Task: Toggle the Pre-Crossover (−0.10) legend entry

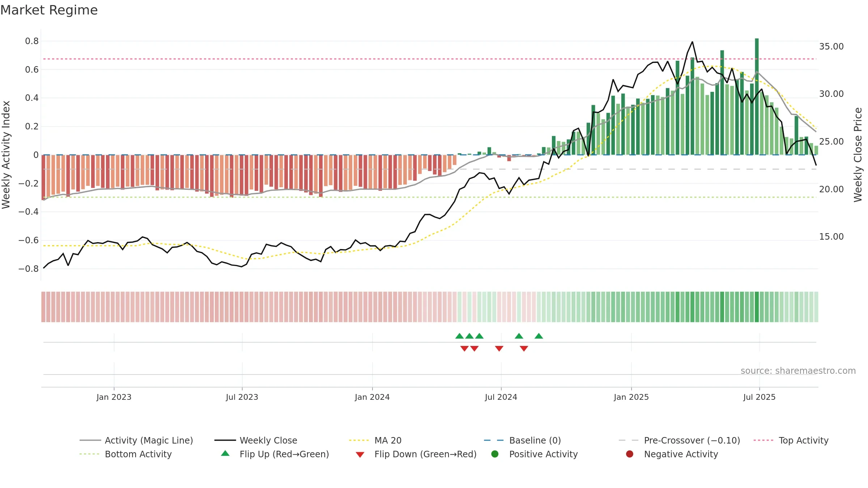Action: click(x=679, y=440)
